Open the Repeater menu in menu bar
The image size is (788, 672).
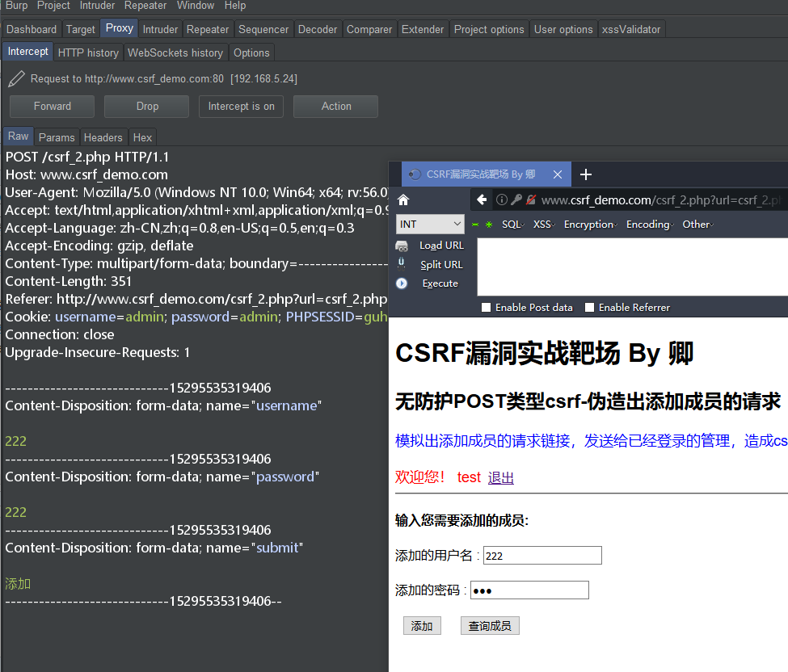pos(145,6)
